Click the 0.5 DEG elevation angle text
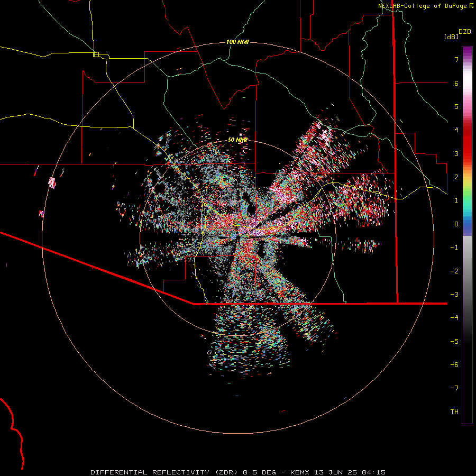The height and width of the screenshot is (476, 476). (x=260, y=472)
